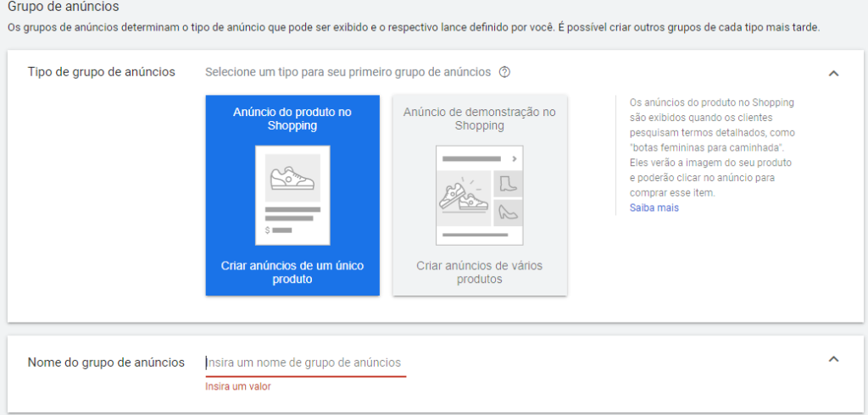Viewport: 868px width, 415px height.
Task: Open the Saiba mais link
Action: (x=654, y=208)
